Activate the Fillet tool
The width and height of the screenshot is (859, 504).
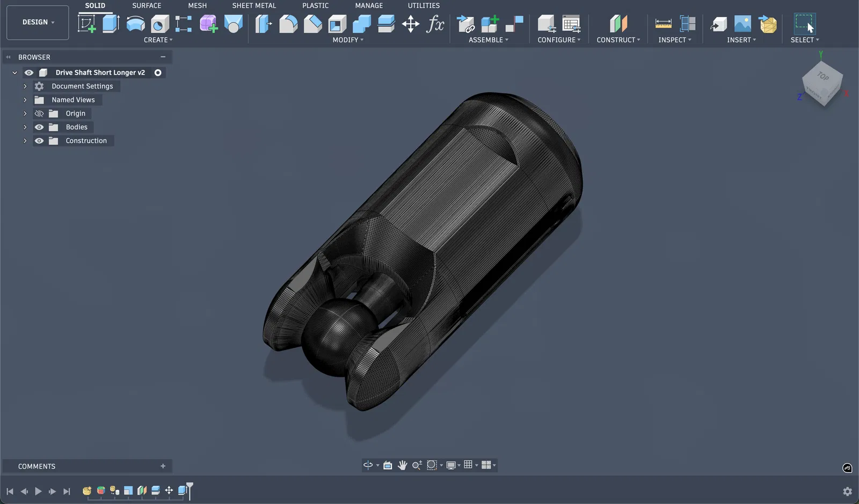288,24
